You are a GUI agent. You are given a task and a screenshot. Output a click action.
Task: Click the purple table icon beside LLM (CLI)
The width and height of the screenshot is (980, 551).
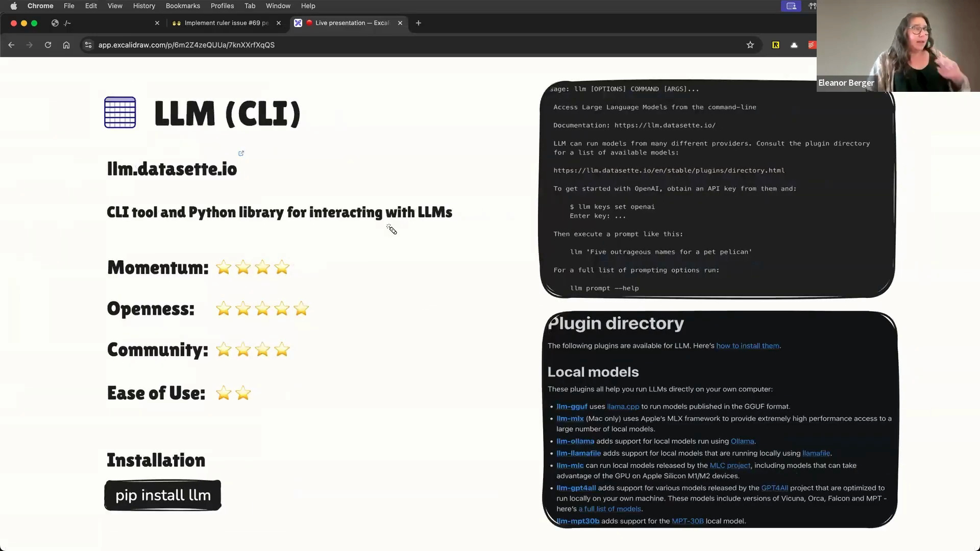(x=120, y=112)
